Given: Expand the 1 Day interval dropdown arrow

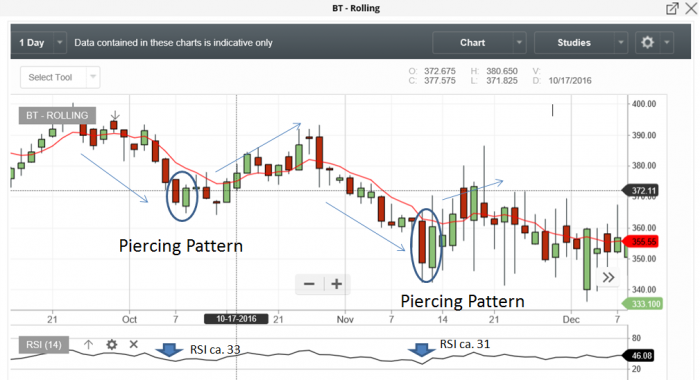Looking at the screenshot, I should tap(60, 43).
